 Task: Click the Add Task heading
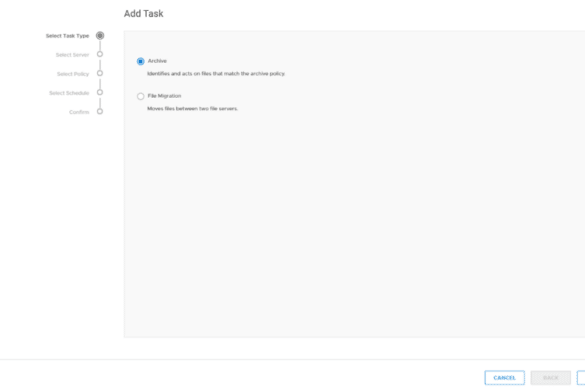(x=144, y=13)
